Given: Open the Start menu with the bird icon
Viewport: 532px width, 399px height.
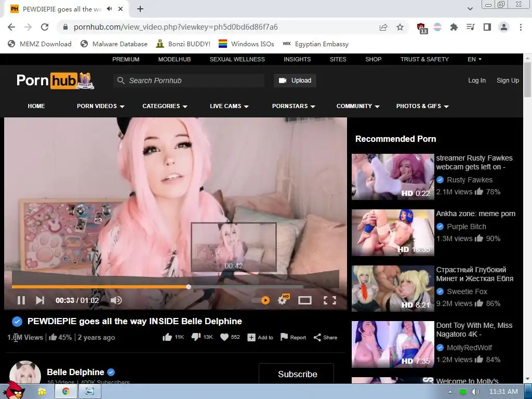Looking at the screenshot, I should click(x=14, y=391).
